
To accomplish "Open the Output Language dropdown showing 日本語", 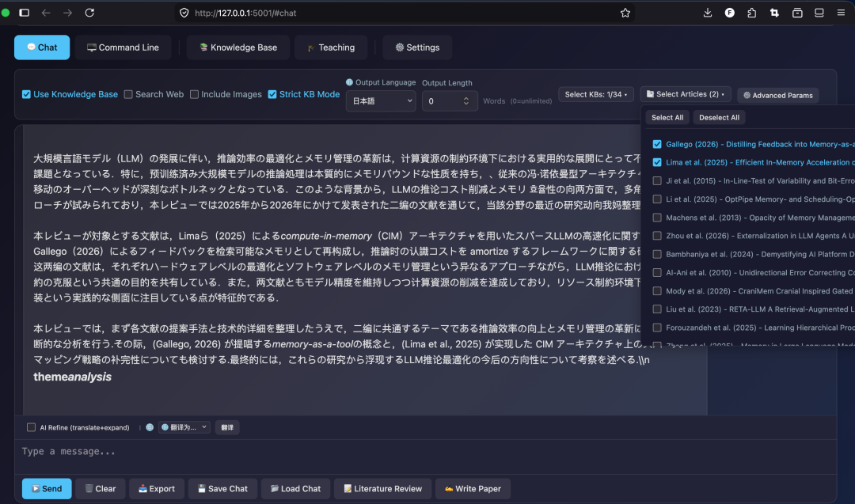I will click(381, 100).
